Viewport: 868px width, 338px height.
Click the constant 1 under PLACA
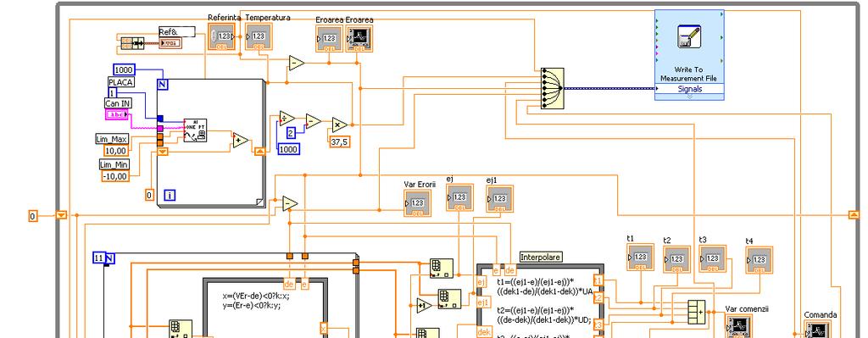(113, 93)
